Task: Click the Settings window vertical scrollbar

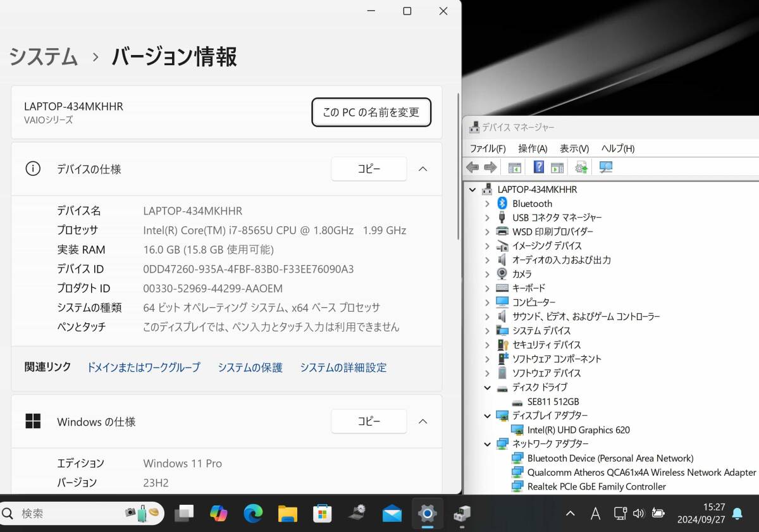Action: point(459,166)
